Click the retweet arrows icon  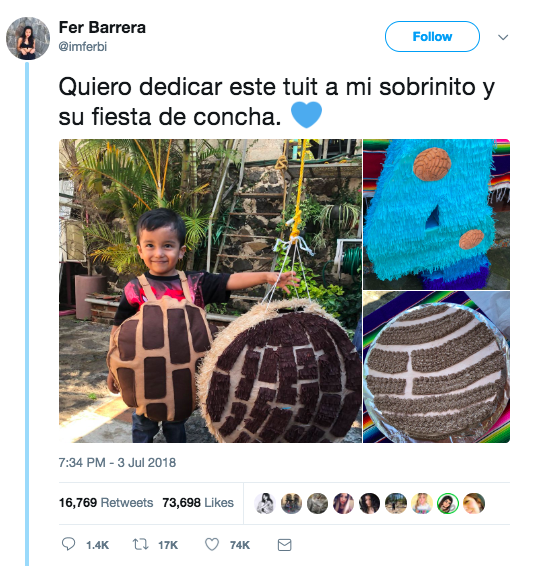point(140,544)
